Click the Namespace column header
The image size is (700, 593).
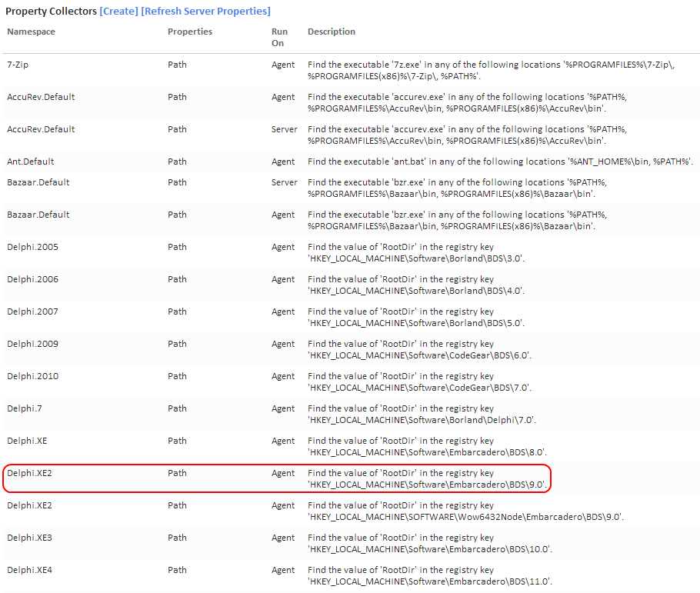(x=32, y=32)
